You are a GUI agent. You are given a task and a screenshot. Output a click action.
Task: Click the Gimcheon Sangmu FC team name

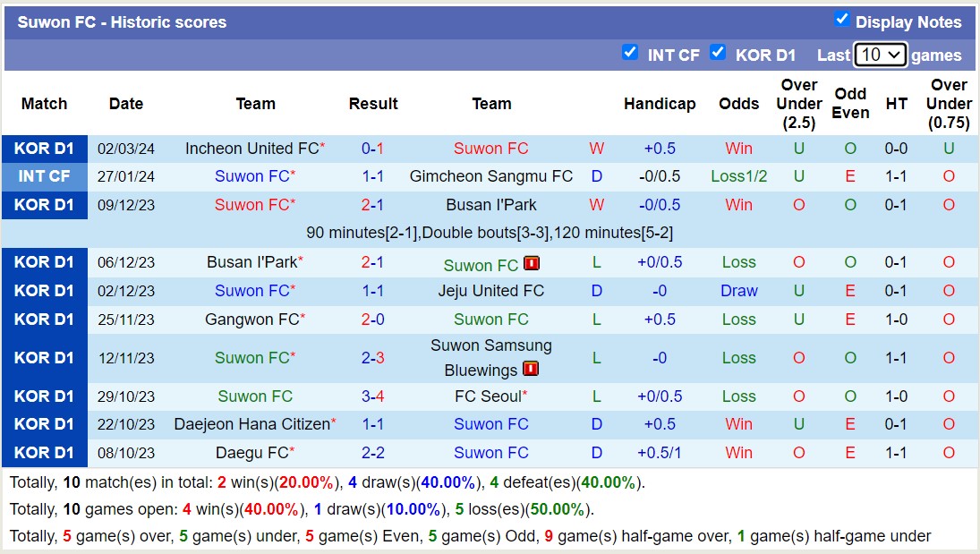point(490,176)
